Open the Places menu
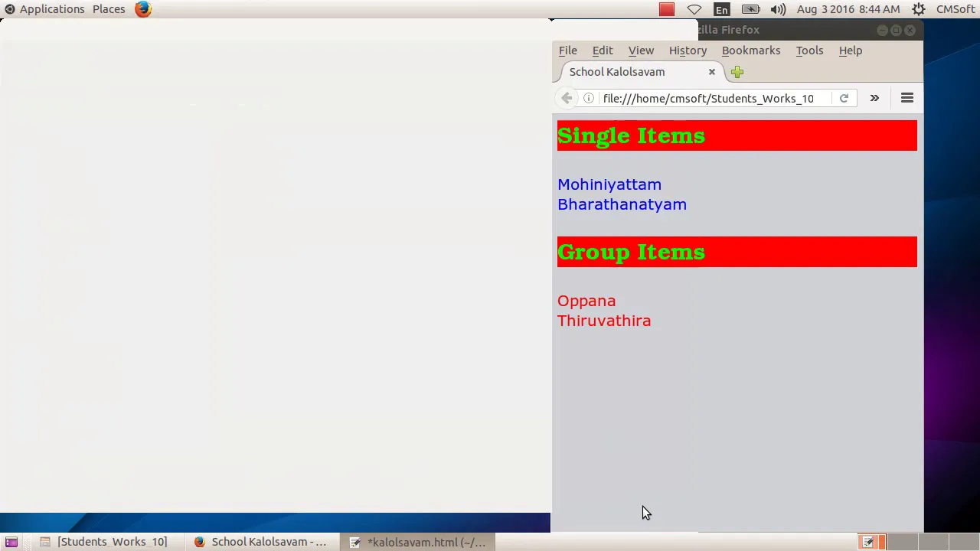Screen dimensions: 980x551 tap(109, 9)
